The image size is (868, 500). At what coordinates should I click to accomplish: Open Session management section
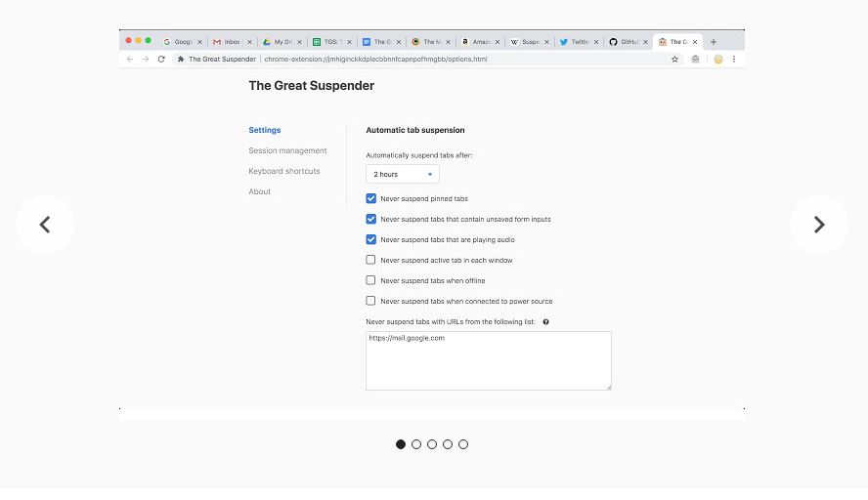point(287,150)
